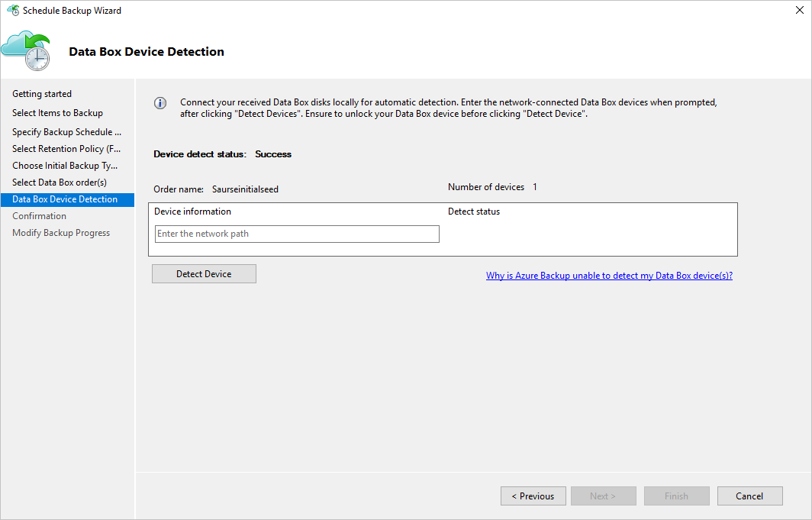This screenshot has height=520, width=812.
Task: Open the Confirmation step
Action: click(39, 215)
